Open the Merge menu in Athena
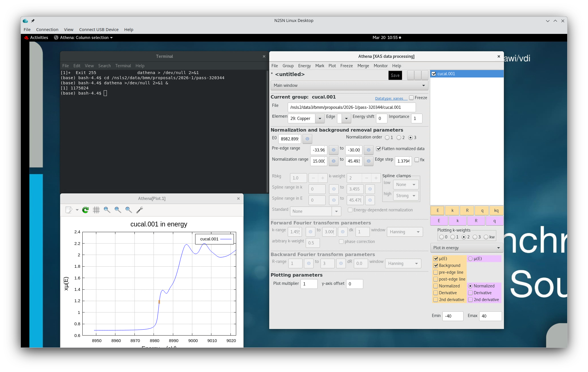 [363, 66]
